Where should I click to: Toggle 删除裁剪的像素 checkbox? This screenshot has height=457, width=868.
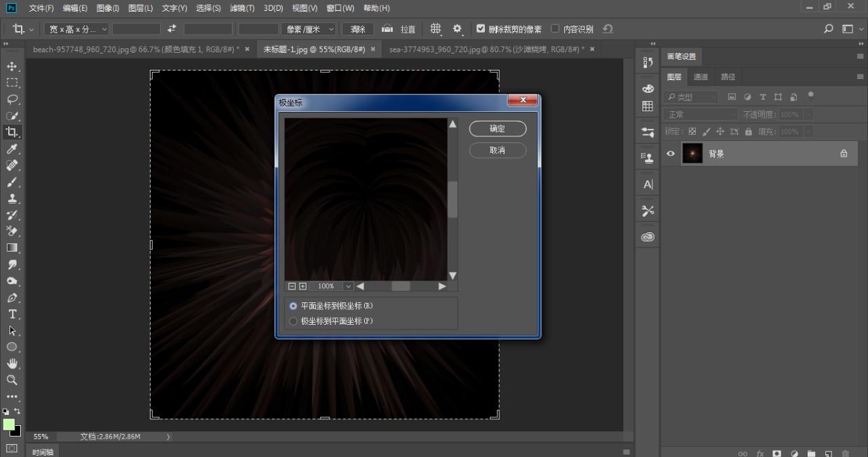pyautogui.click(x=481, y=29)
